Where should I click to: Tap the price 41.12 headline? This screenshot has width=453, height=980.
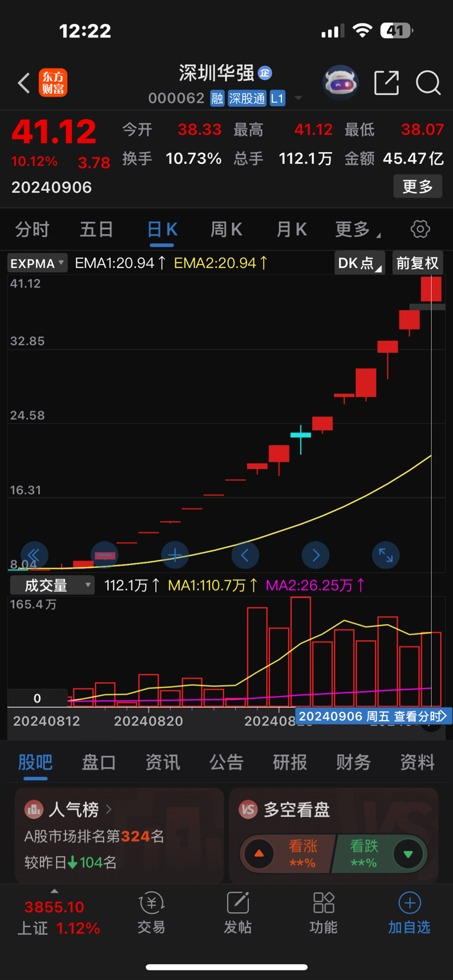(54, 131)
